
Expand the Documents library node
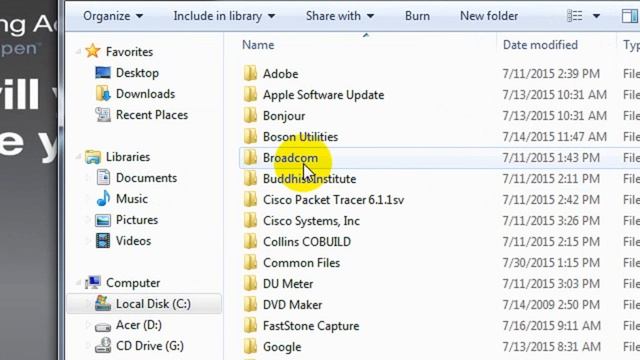[88, 178]
